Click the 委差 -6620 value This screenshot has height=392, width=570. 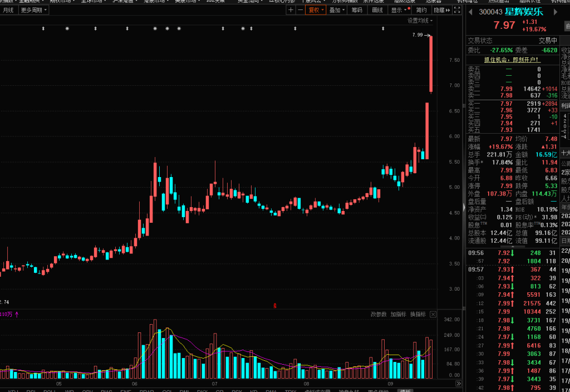(x=549, y=50)
